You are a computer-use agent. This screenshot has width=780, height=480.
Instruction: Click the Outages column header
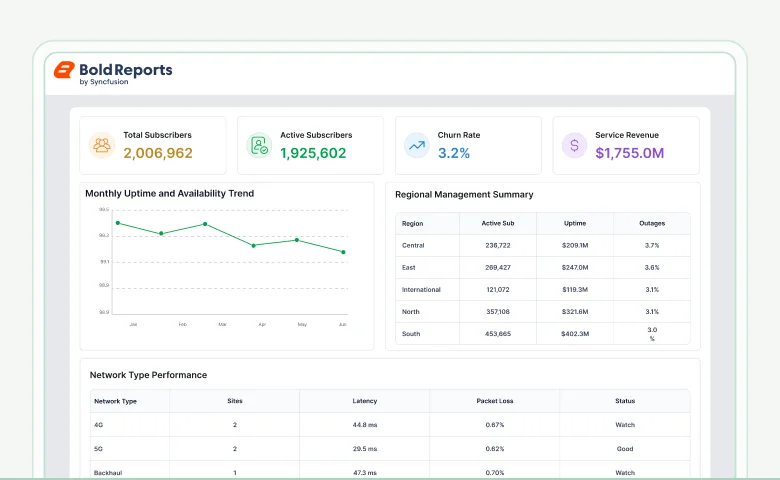652,223
